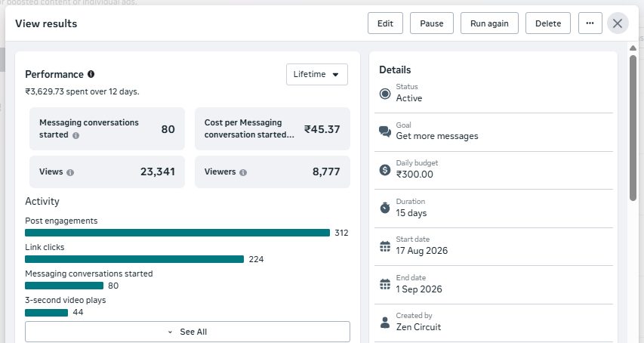Image resolution: width=644 pixels, height=343 pixels.
Task: Click the 3-second video plays bar
Action: point(46,313)
